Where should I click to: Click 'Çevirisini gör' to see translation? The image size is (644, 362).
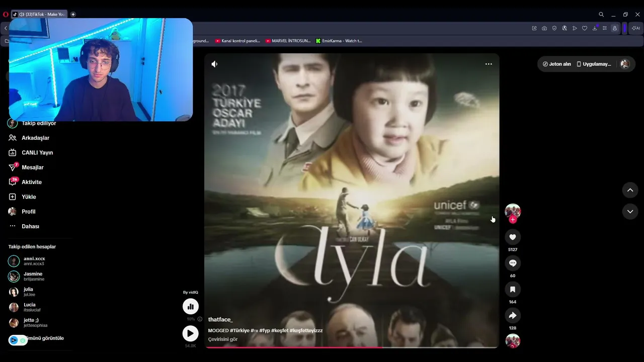223,339
